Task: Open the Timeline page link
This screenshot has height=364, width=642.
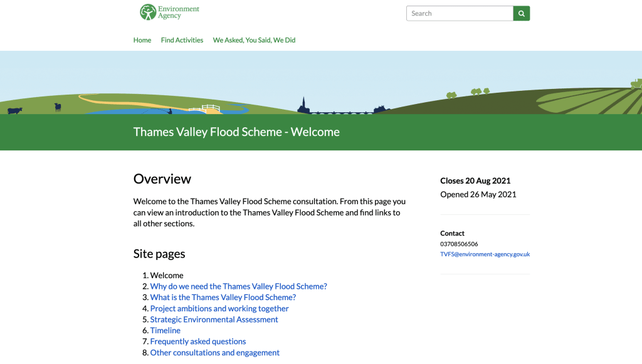Action: (x=165, y=330)
